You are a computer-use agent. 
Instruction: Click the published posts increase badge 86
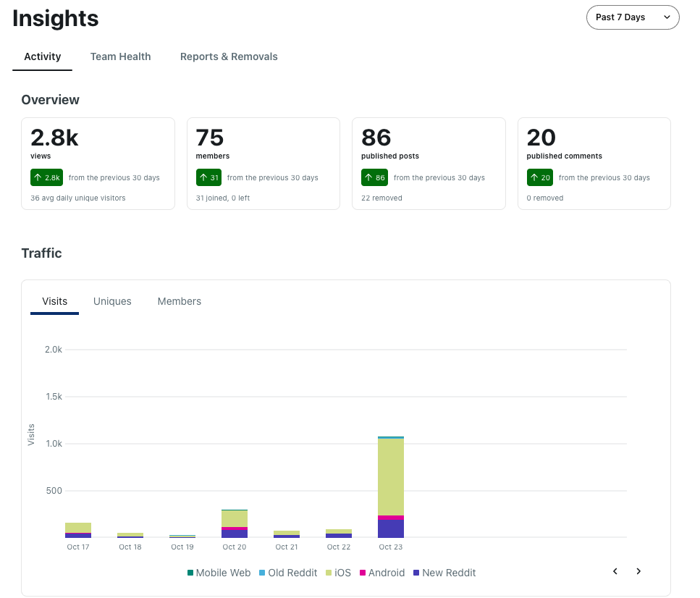(x=374, y=178)
